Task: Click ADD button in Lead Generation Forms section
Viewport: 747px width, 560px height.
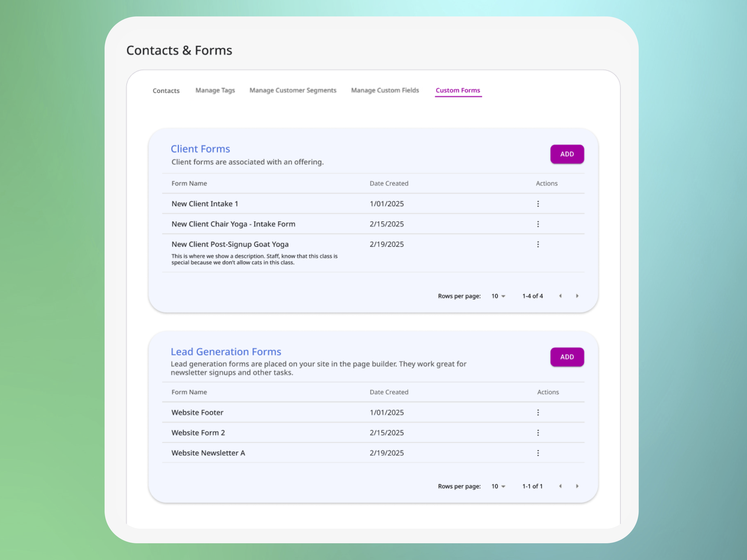Action: pos(567,357)
